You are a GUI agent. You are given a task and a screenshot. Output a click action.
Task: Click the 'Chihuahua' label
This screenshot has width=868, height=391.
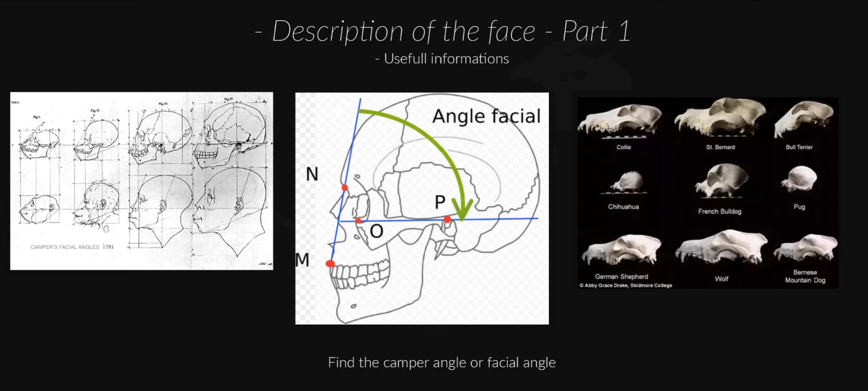click(x=623, y=207)
